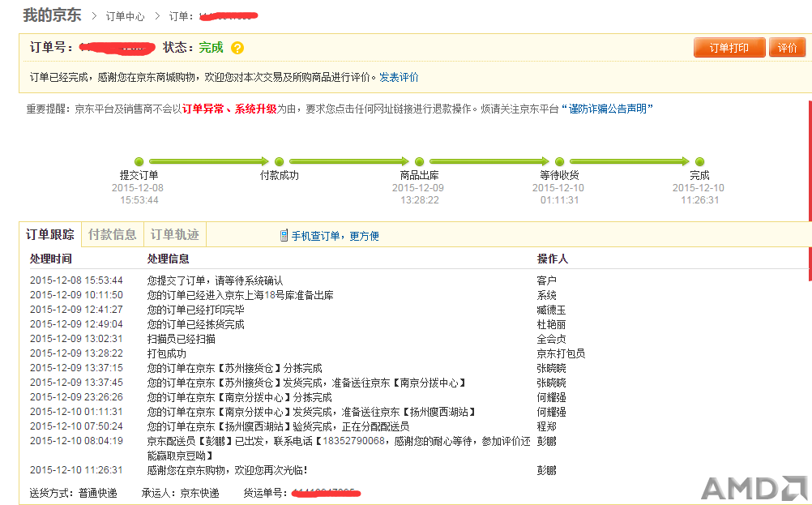This screenshot has height=505, width=812.
Task: Click the 承运人：京东快递 text
Action: click(180, 493)
